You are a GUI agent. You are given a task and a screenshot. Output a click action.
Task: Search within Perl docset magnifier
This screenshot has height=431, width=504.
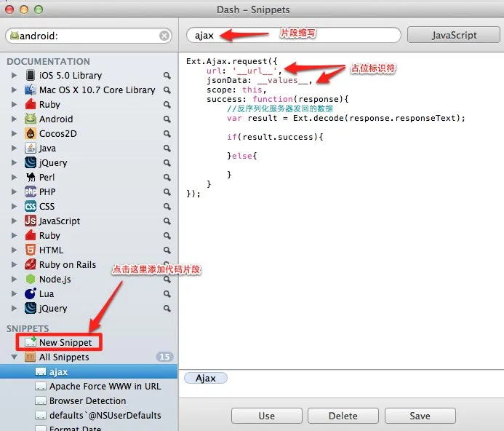click(x=167, y=178)
